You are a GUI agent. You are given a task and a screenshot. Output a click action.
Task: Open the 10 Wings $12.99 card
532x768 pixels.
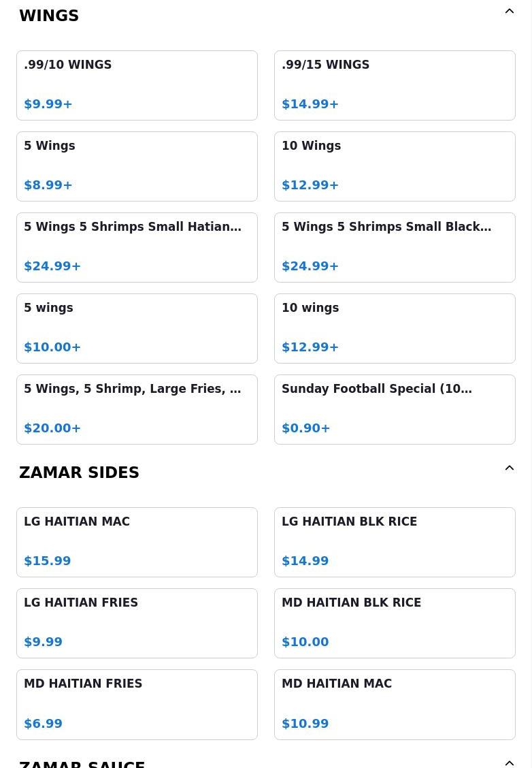[395, 166]
